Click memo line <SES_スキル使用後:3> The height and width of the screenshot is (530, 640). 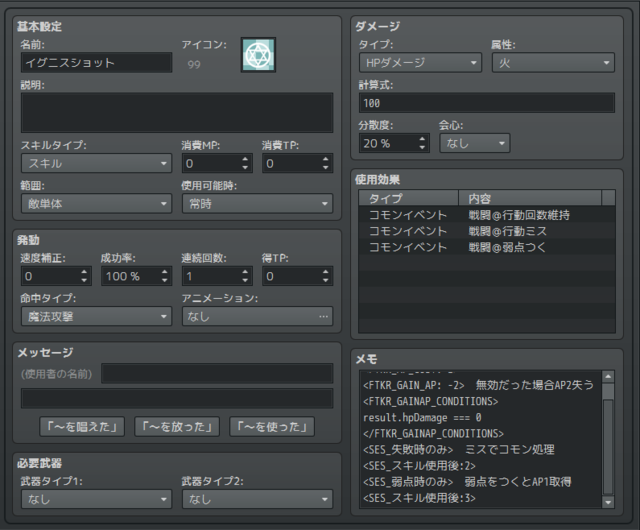click(419, 498)
